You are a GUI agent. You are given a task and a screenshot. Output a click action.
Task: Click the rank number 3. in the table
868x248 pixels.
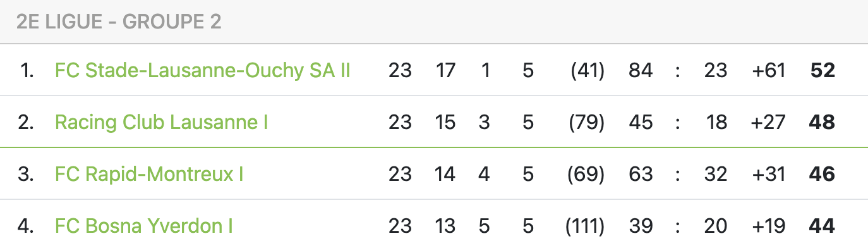25,174
